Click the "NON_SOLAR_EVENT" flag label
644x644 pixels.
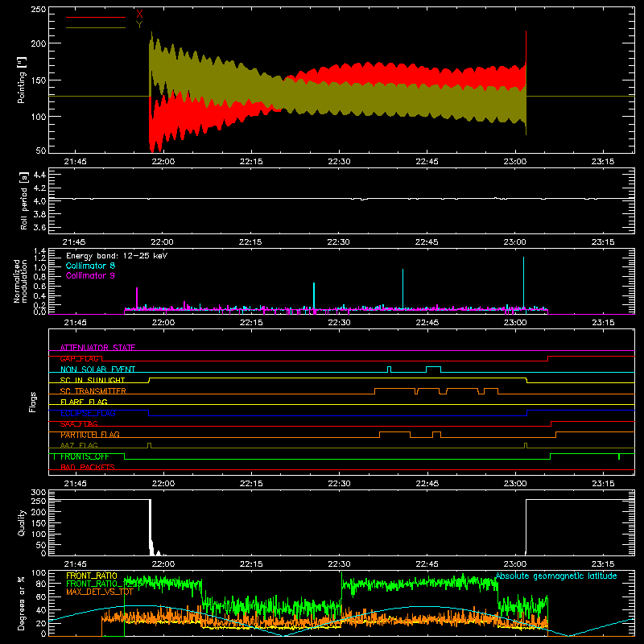pos(97,369)
